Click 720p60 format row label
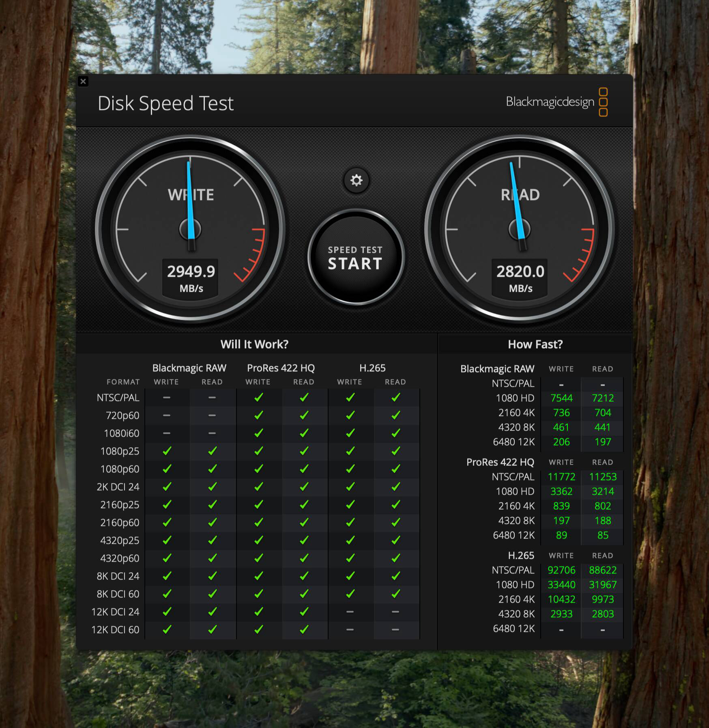The width and height of the screenshot is (709, 728). 122,416
